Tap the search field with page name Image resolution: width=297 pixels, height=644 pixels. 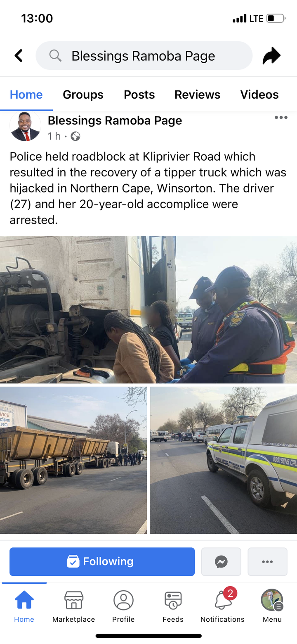[x=144, y=56]
